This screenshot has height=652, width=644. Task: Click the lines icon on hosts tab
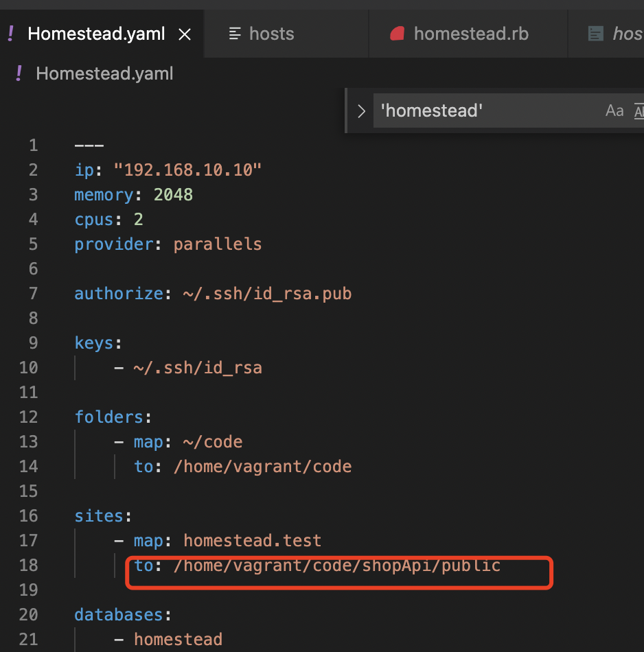pyautogui.click(x=235, y=34)
